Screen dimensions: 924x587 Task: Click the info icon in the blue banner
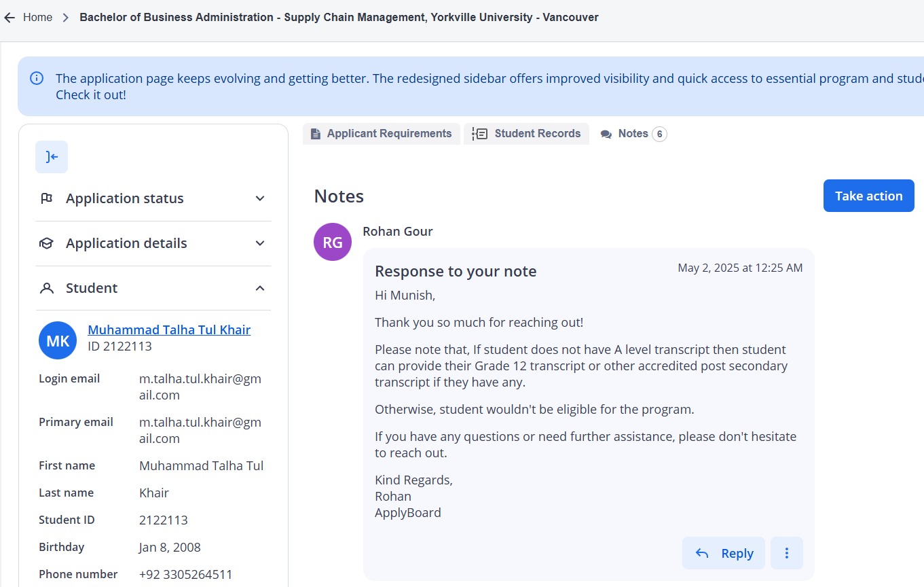[x=37, y=78]
